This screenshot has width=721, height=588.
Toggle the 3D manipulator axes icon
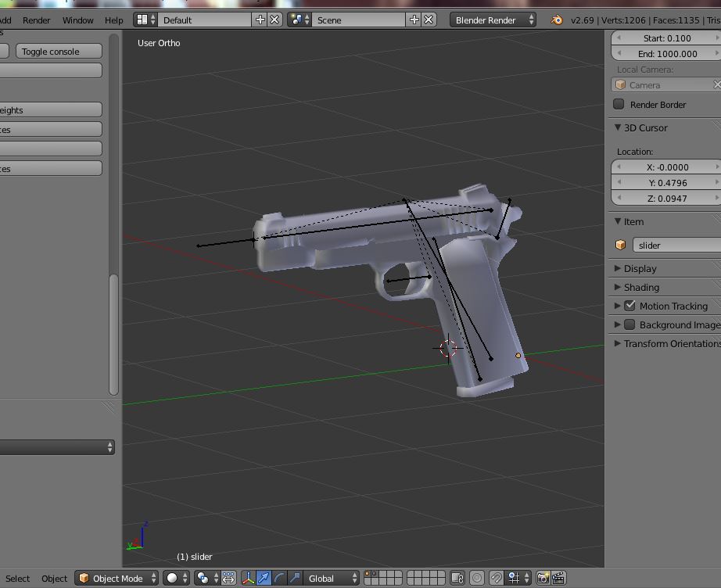(x=249, y=579)
